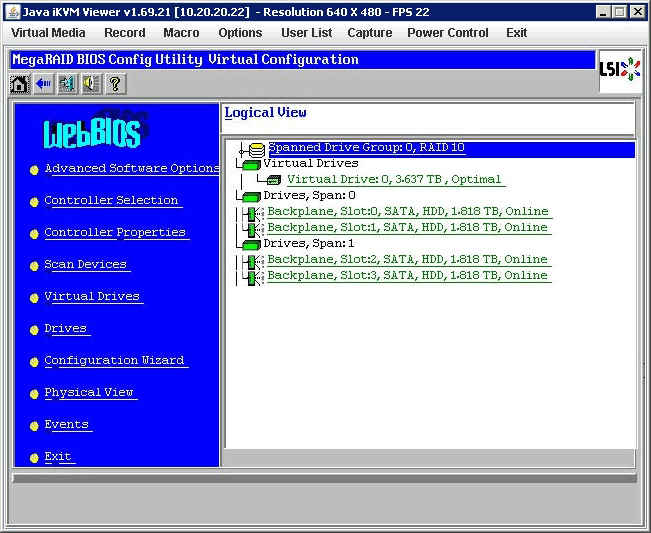Click the Virtual Drive 0 disk icon
Screen dimensions: 651x533
point(273,180)
